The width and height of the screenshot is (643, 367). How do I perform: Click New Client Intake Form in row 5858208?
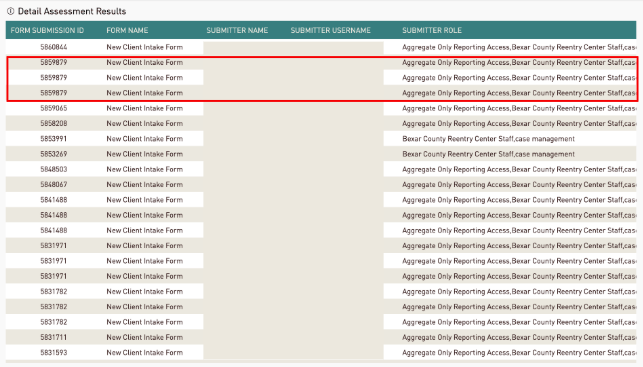pos(145,123)
